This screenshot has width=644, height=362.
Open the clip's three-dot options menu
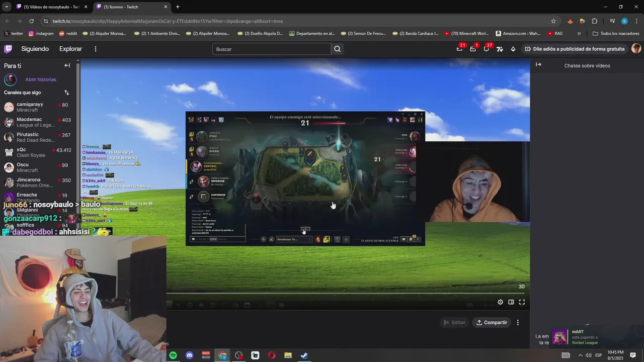[518, 322]
